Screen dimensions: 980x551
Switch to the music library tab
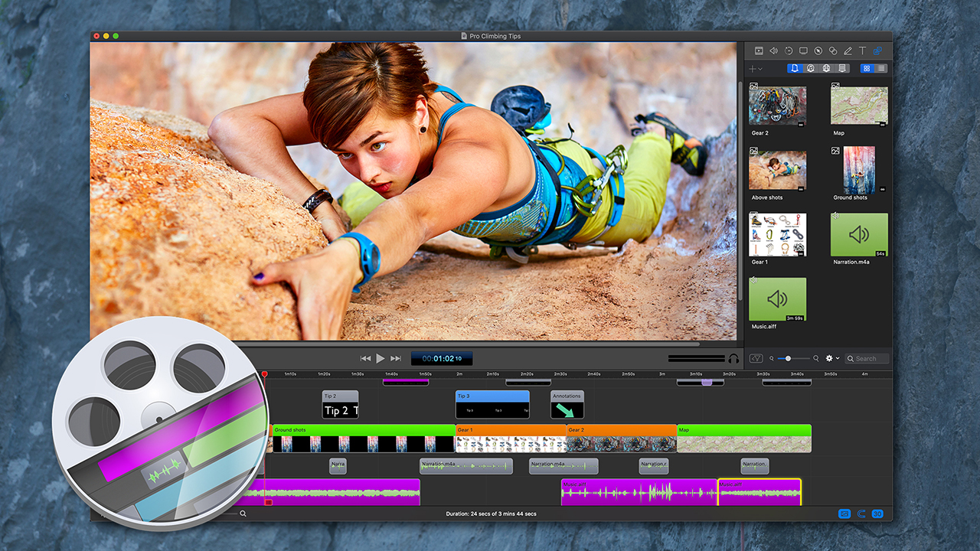[x=811, y=68]
